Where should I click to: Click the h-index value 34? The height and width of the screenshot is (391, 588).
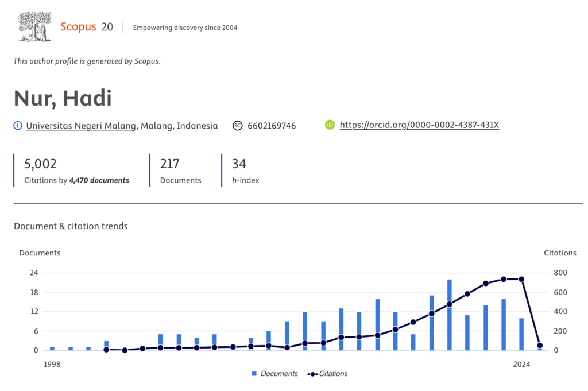(x=239, y=164)
